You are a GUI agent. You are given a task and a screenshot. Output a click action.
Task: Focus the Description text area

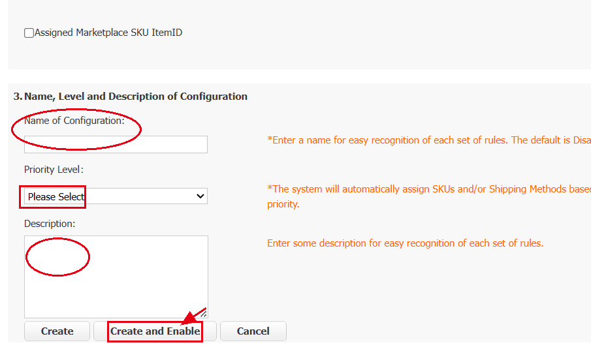click(116, 277)
